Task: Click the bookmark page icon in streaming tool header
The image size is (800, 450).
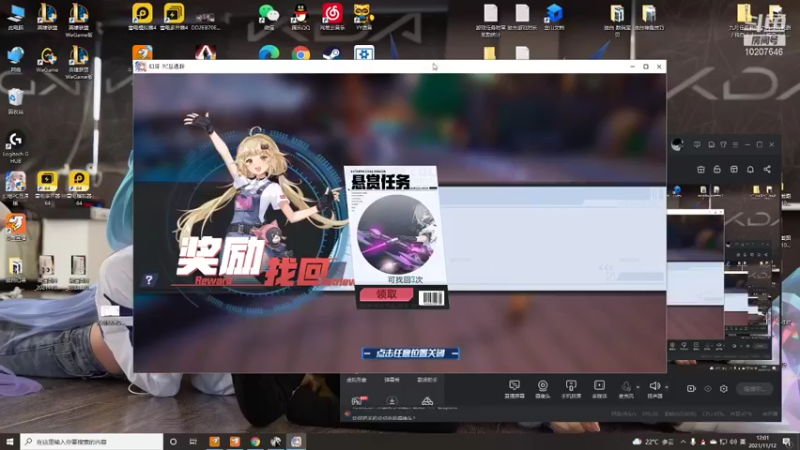Action: click(711, 145)
